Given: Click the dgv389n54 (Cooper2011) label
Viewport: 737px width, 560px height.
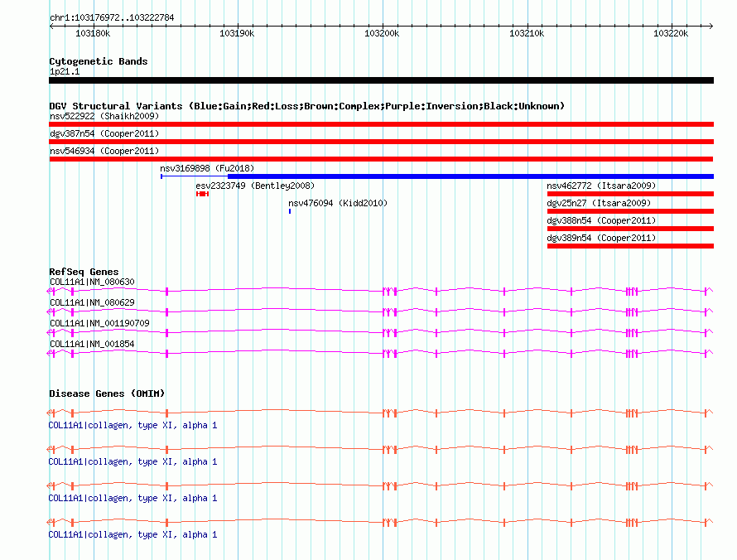Looking at the screenshot, I should (x=601, y=238).
